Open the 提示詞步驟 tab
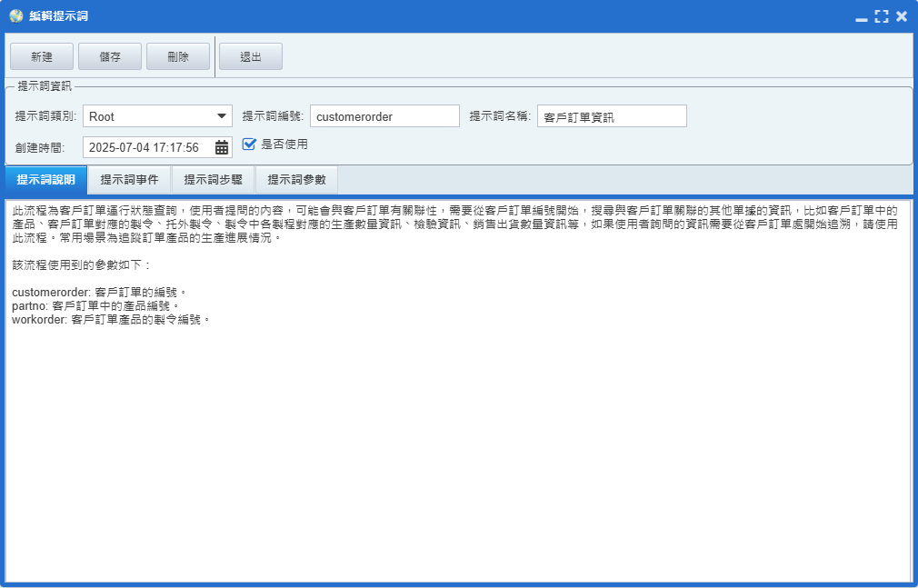 [213, 180]
